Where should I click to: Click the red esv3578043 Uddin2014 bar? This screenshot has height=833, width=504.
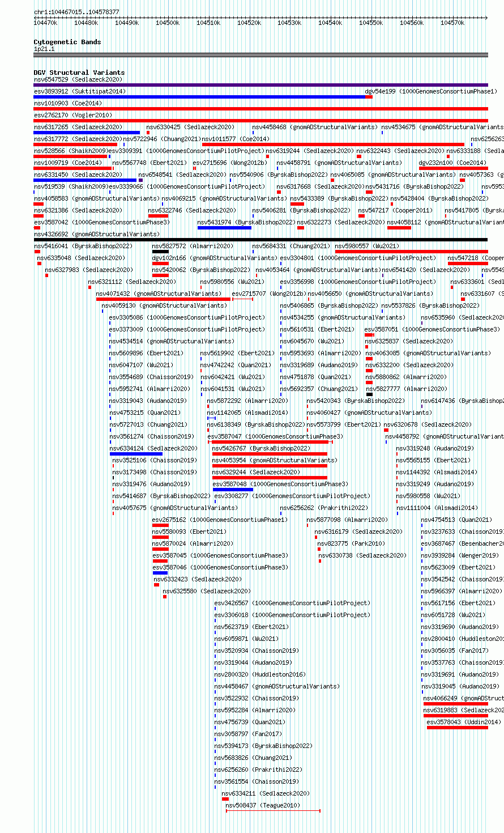pos(458,728)
